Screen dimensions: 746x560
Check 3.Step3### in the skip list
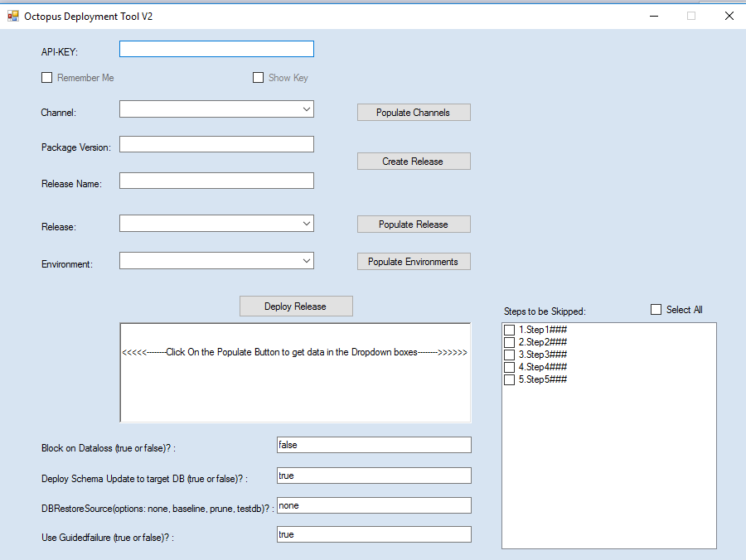[x=510, y=355]
